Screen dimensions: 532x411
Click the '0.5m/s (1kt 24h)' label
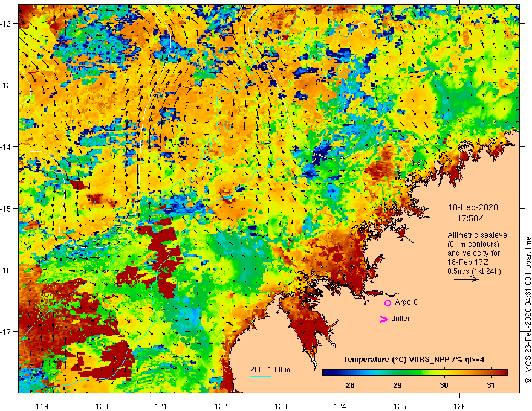click(x=474, y=271)
